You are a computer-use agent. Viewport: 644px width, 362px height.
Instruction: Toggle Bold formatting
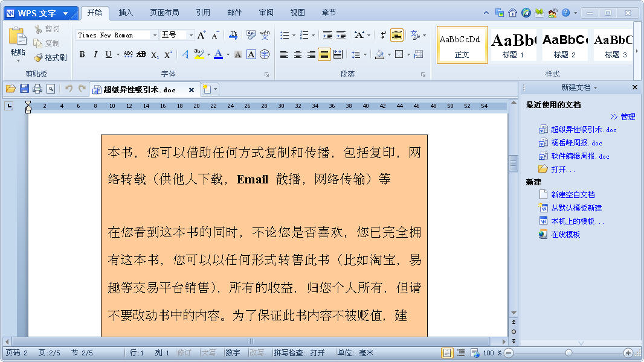coord(82,55)
